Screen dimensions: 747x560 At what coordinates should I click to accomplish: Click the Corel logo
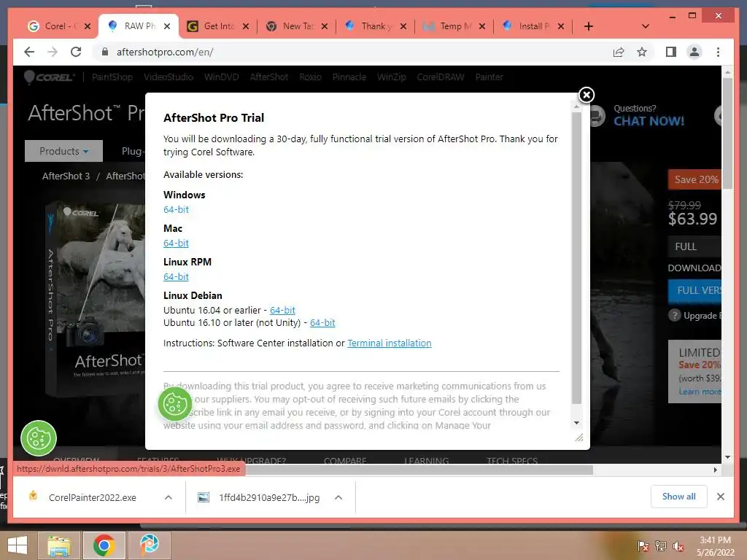[x=49, y=77]
